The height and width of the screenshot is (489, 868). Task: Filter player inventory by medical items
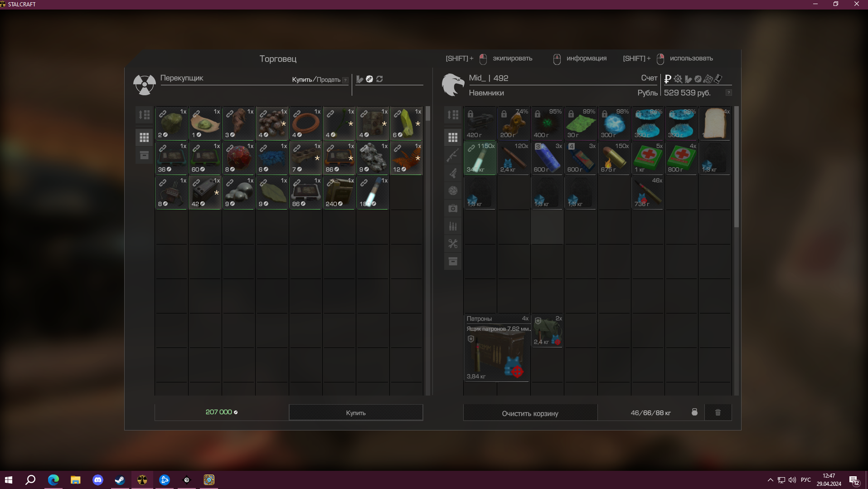point(453,208)
